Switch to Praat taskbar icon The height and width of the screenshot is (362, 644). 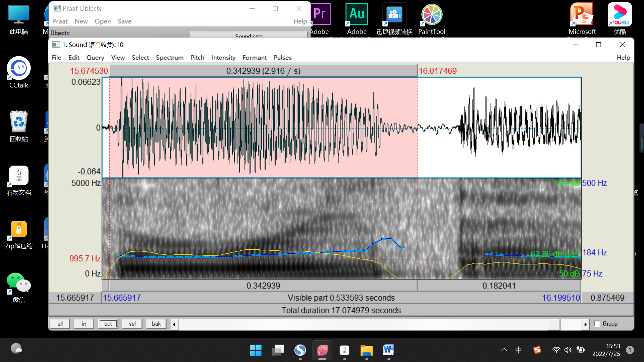tap(322, 350)
